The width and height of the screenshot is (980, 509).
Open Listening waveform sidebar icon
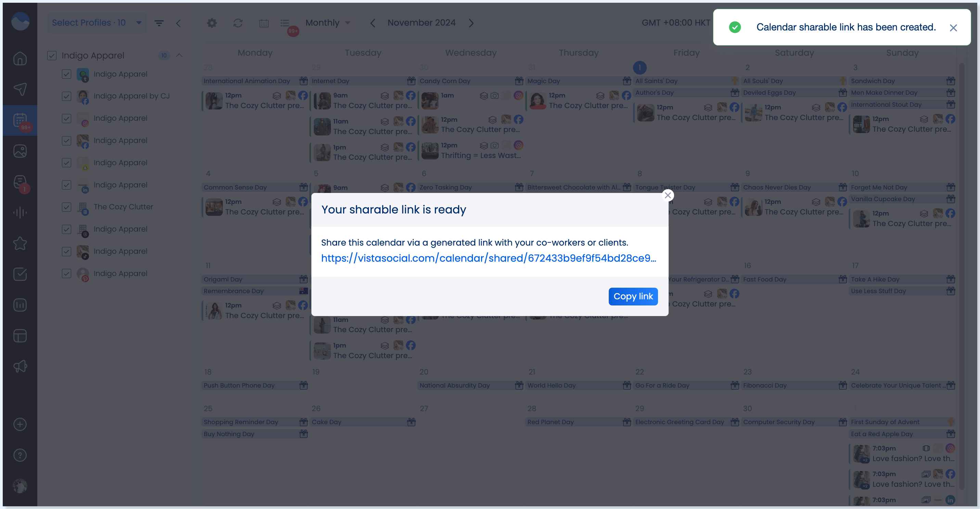pos(20,213)
